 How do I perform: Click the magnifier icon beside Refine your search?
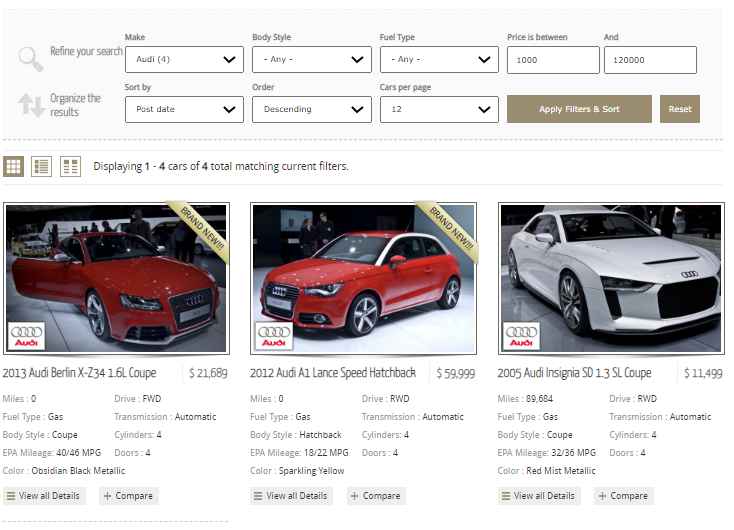coord(31,59)
